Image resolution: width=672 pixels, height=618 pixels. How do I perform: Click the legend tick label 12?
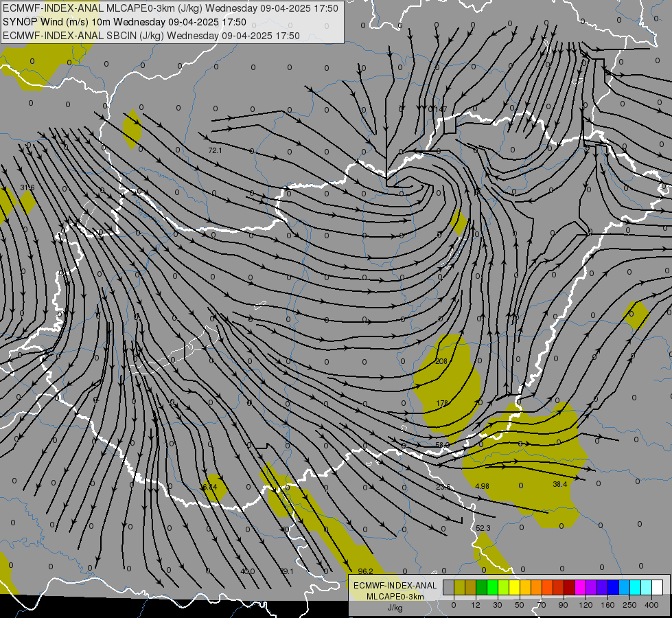[x=476, y=605]
